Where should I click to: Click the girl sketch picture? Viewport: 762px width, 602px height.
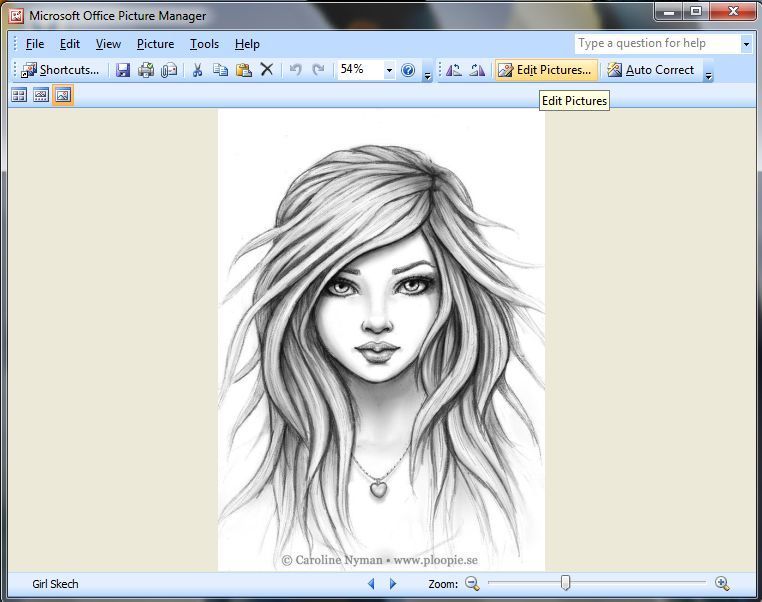[381, 340]
